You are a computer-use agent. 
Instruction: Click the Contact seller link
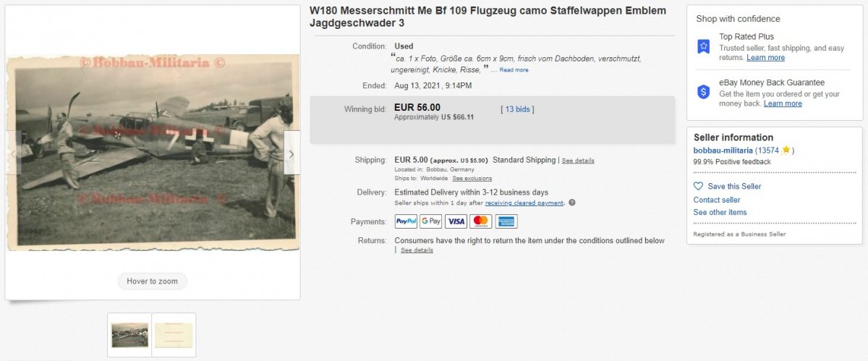pyautogui.click(x=717, y=200)
